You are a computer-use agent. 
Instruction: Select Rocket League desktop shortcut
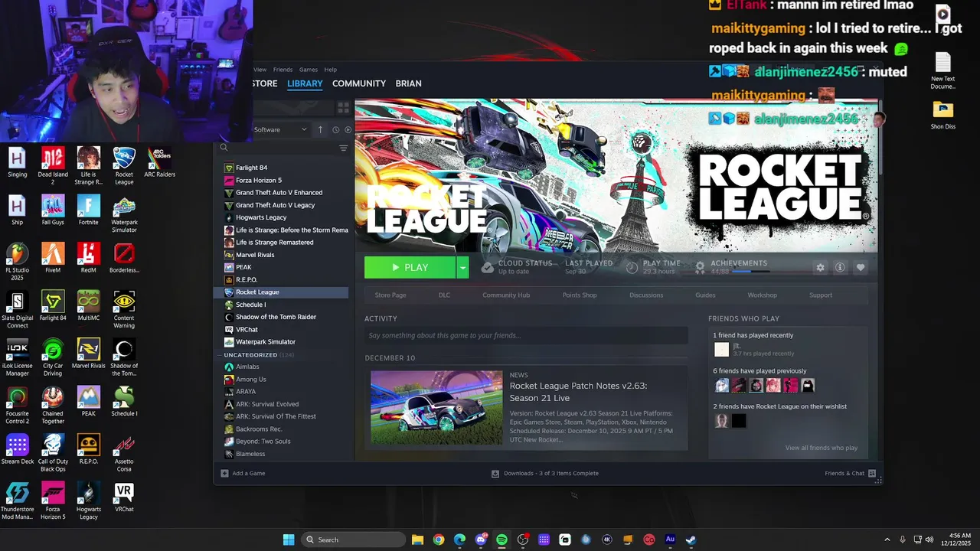[124, 166]
